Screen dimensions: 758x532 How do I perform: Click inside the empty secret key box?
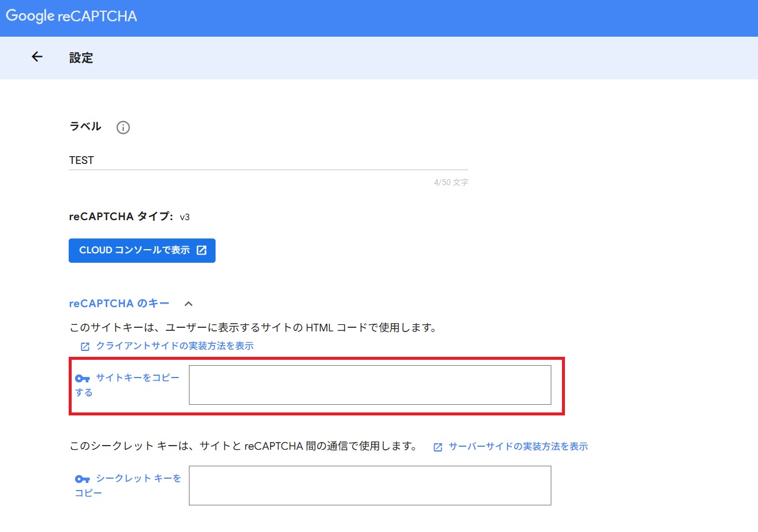coord(370,485)
